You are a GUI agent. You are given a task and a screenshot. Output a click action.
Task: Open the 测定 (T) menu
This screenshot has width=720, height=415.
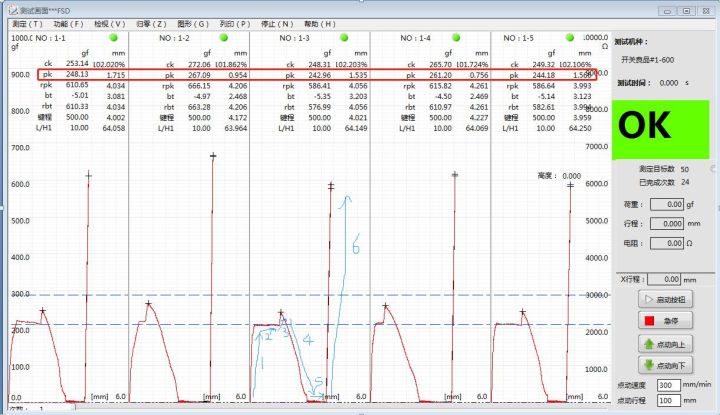27,23
